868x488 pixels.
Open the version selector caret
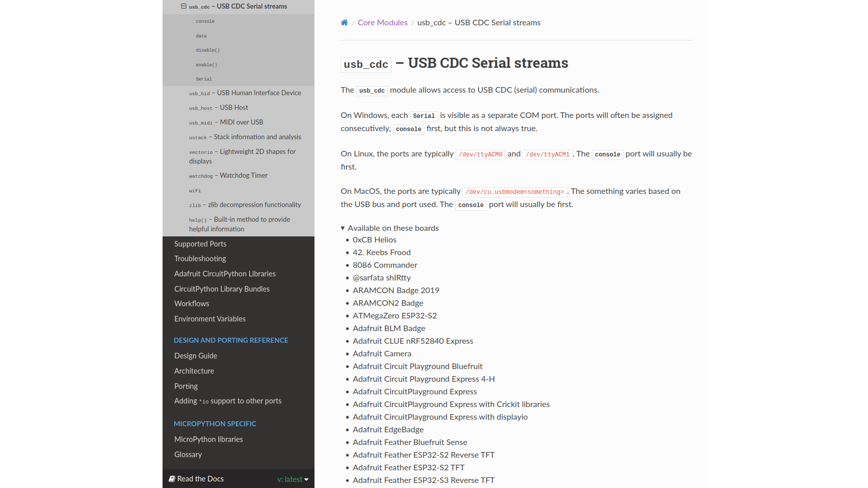[306, 479]
